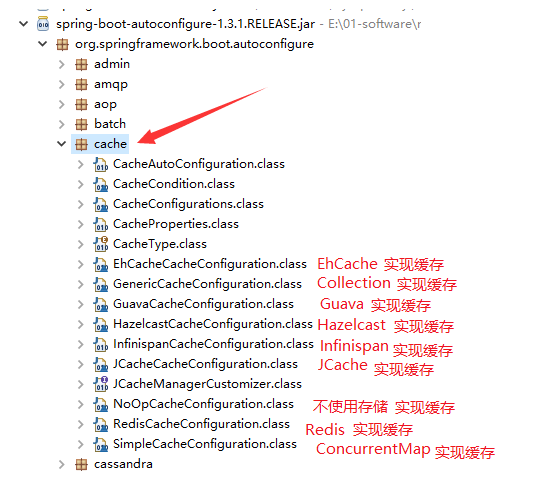Click the JCacheManagerCustomizer.class interface icon
The image size is (558, 478).
pyautogui.click(x=101, y=384)
